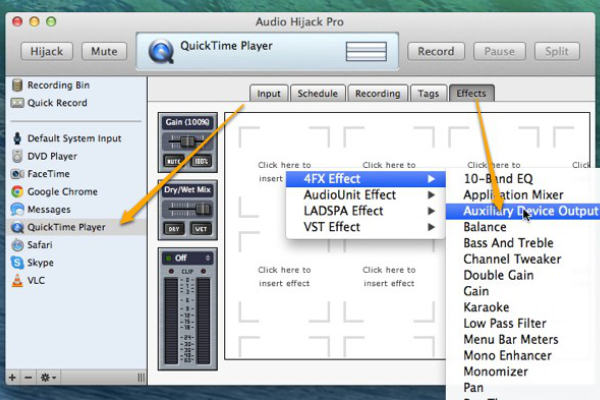The image size is (600, 400).
Task: Reset the left CLIP indicator light
Action: pyautogui.click(x=171, y=271)
